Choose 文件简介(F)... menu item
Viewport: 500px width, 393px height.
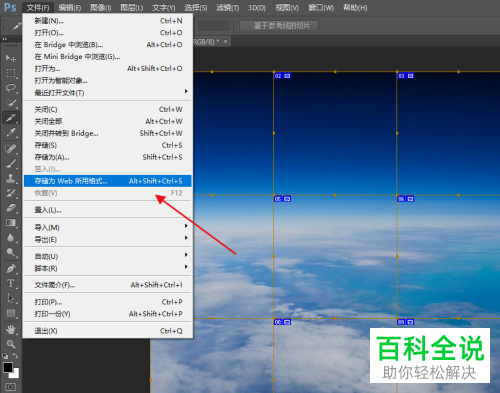pos(108,285)
